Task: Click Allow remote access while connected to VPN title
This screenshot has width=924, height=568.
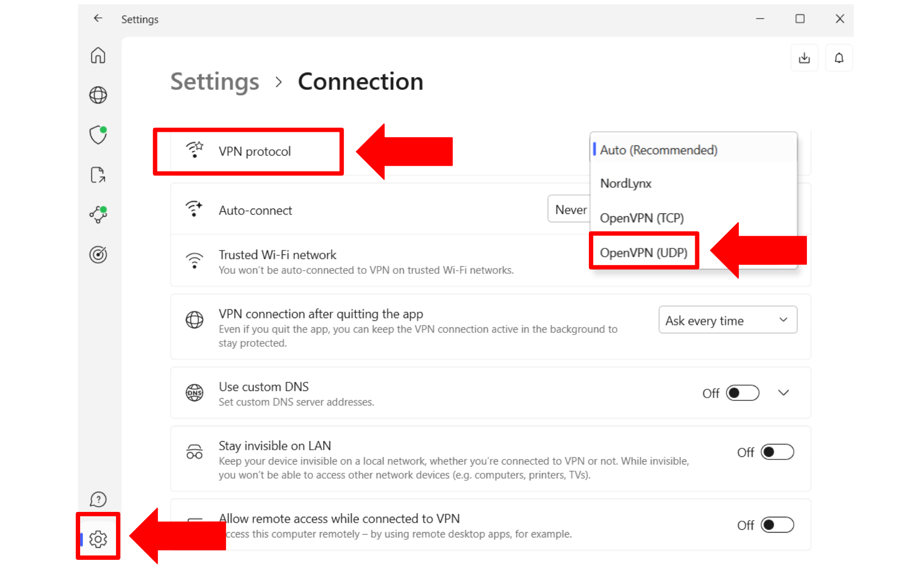Action: click(x=339, y=518)
